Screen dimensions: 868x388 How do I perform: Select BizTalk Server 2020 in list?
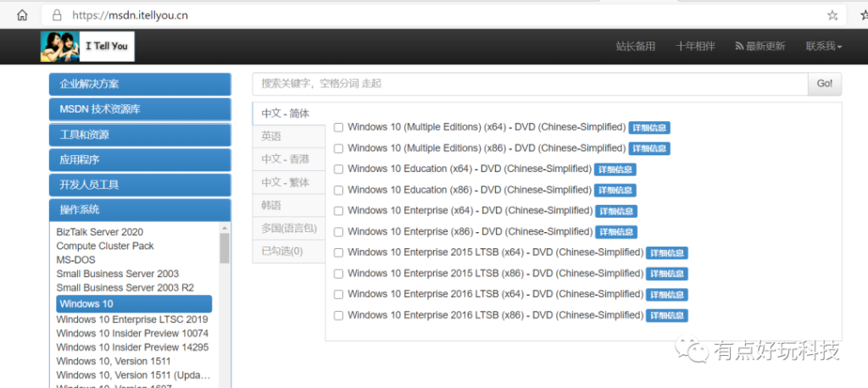pyautogui.click(x=100, y=232)
